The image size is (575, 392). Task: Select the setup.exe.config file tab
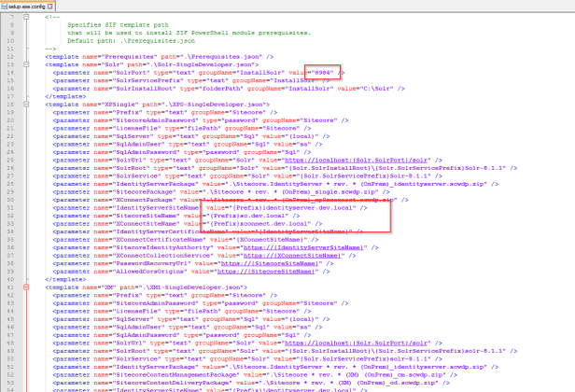pos(24,5)
